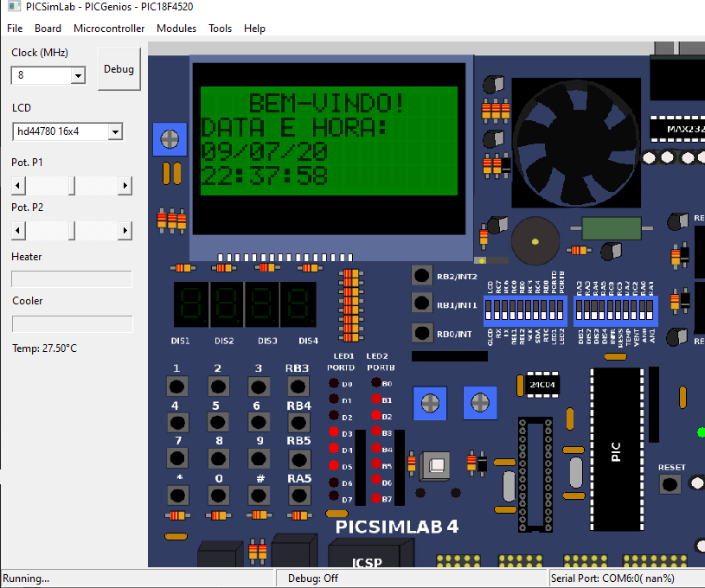The height and width of the screenshot is (588, 705).
Task: Click the LCD display screen
Action: coord(329,141)
